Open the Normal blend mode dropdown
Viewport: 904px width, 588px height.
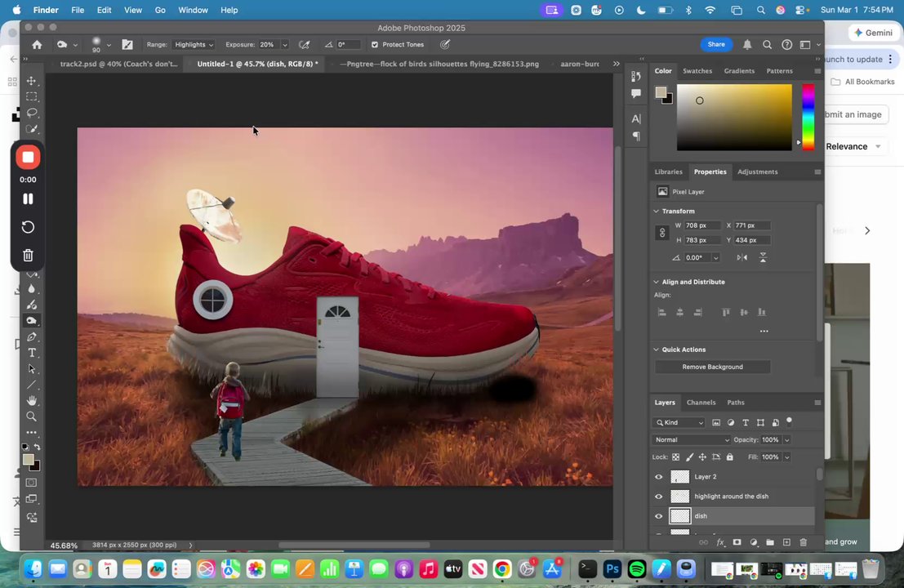692,440
